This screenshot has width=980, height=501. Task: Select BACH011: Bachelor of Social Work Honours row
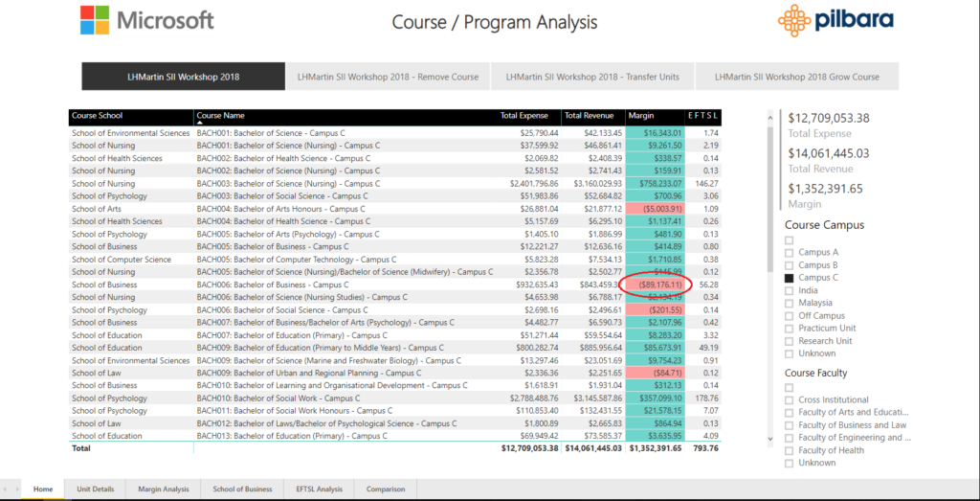(394, 410)
